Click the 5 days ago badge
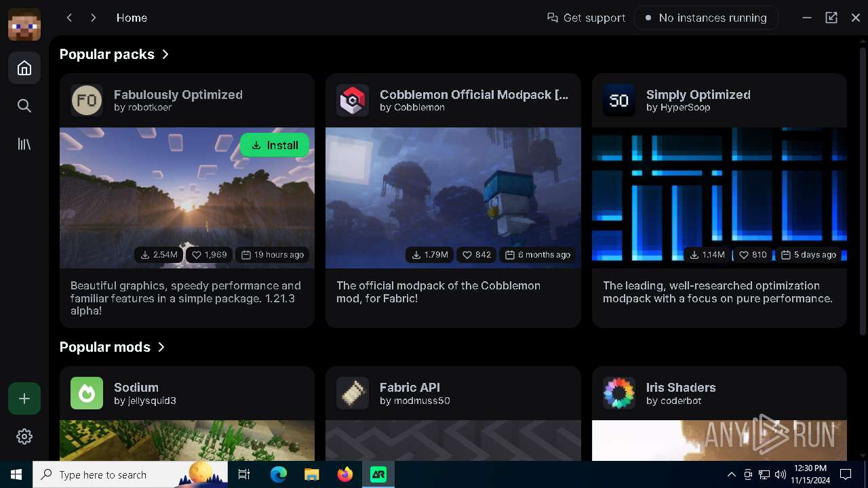The width and height of the screenshot is (868, 488). (x=808, y=255)
